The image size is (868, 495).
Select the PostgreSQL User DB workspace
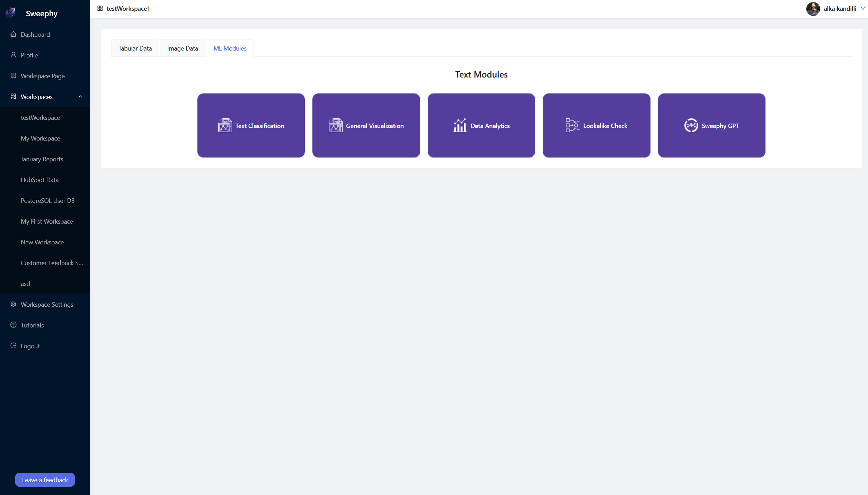(48, 201)
